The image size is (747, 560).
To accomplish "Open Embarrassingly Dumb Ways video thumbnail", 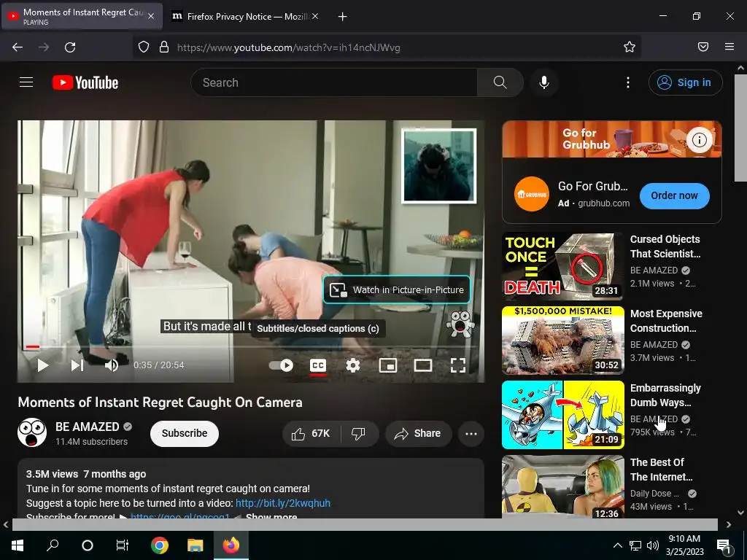I will click(x=562, y=414).
